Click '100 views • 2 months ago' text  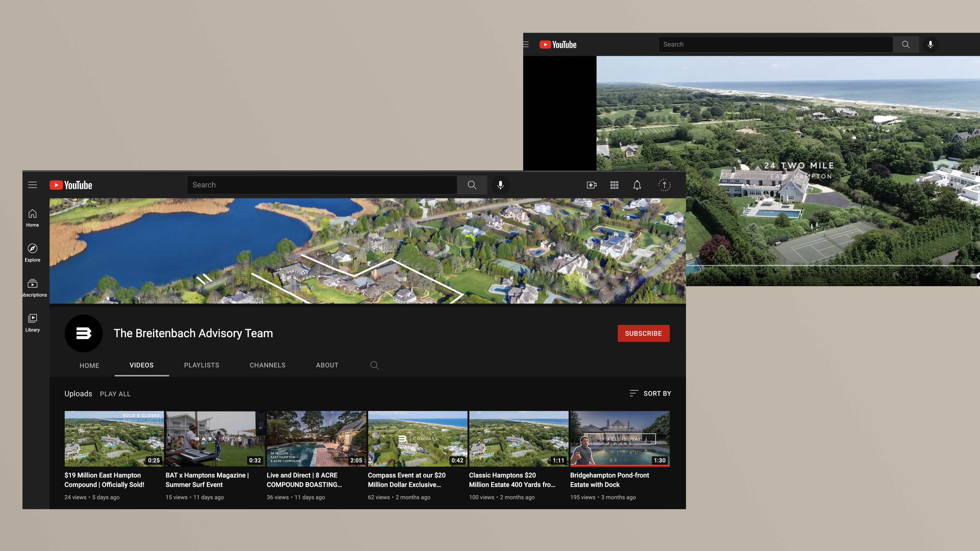pos(502,497)
